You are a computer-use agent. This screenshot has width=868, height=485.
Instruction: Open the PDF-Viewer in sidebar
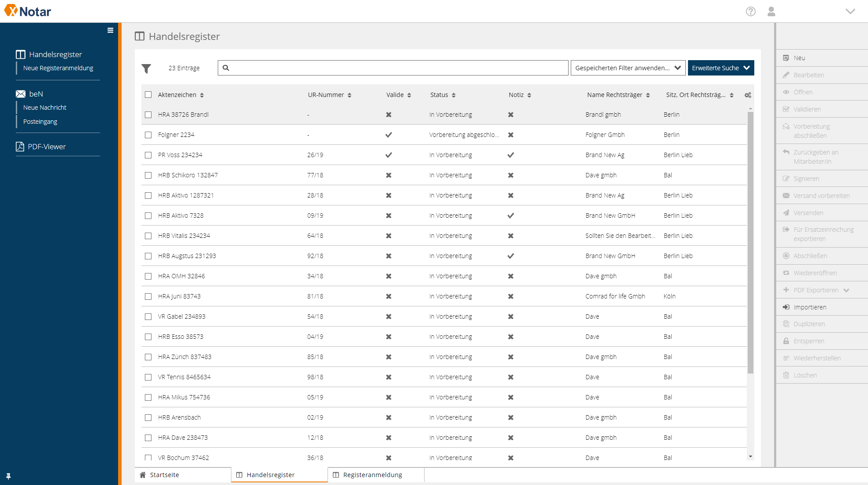(x=47, y=147)
